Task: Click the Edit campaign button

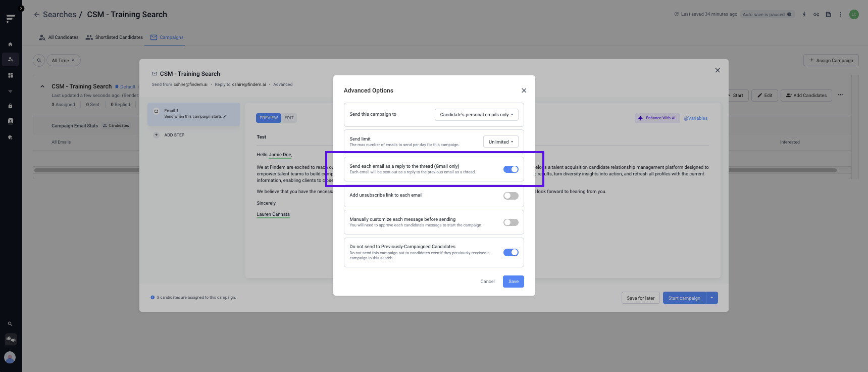Action: click(764, 96)
